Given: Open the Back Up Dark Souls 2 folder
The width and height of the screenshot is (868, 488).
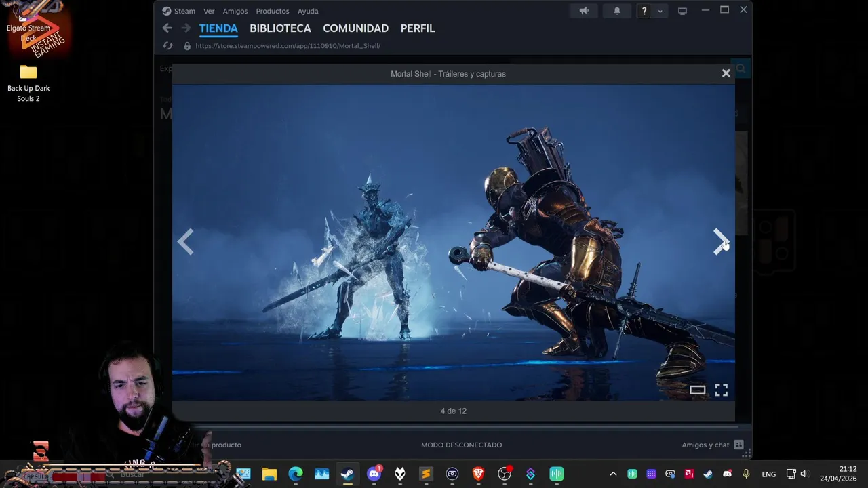Looking at the screenshot, I should (28, 83).
